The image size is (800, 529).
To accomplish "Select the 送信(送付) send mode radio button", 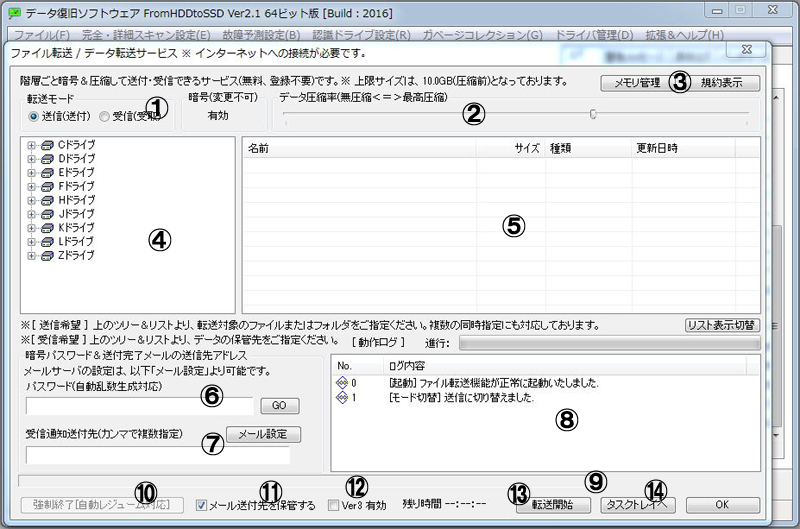I will tap(33, 117).
